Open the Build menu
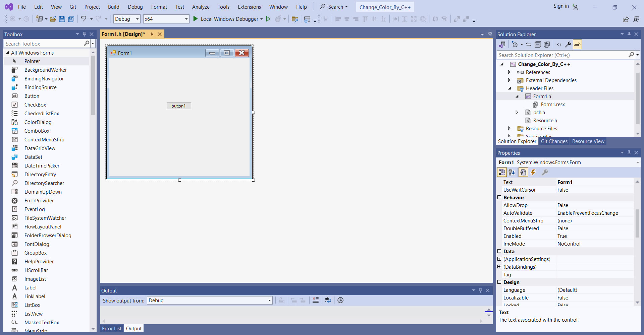 coord(113,7)
